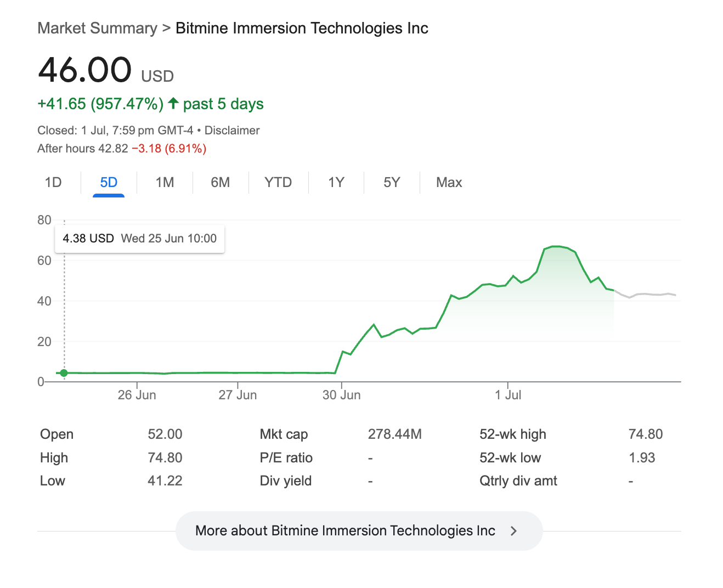
Task: Select the 5D time range tab
Action: point(109,182)
